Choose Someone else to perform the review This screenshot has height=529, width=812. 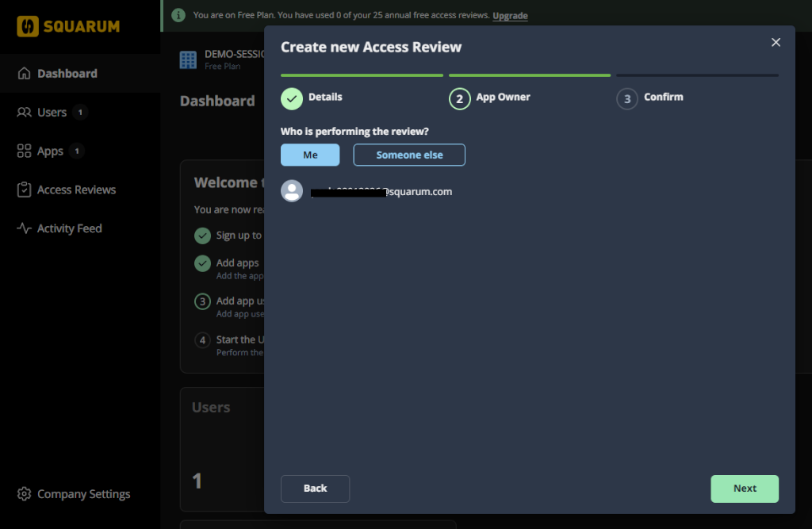tap(409, 155)
